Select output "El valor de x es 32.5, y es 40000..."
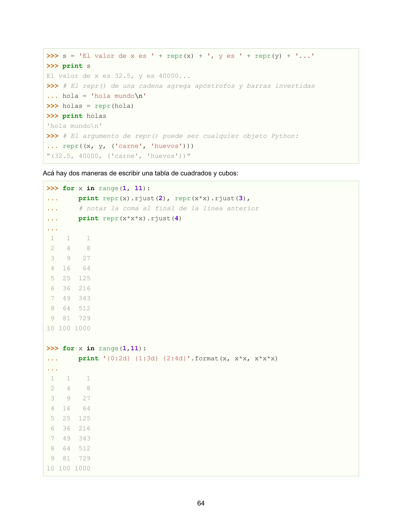This screenshot has width=402, height=532. tap(118, 76)
